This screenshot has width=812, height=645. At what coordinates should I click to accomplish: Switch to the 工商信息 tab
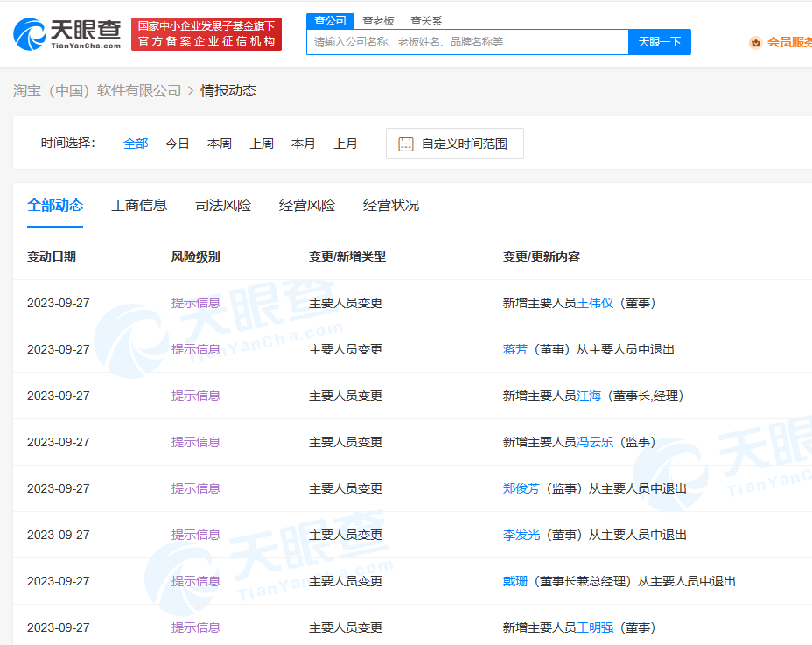click(139, 205)
